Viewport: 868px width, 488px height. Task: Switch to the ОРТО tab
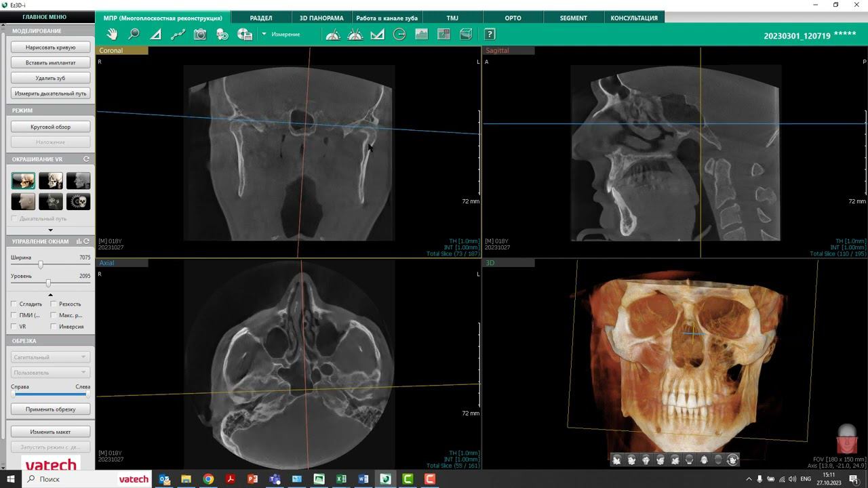click(513, 18)
